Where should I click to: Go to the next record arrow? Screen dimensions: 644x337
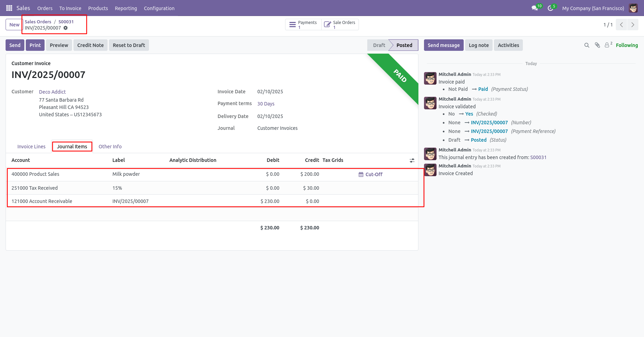pos(633,25)
